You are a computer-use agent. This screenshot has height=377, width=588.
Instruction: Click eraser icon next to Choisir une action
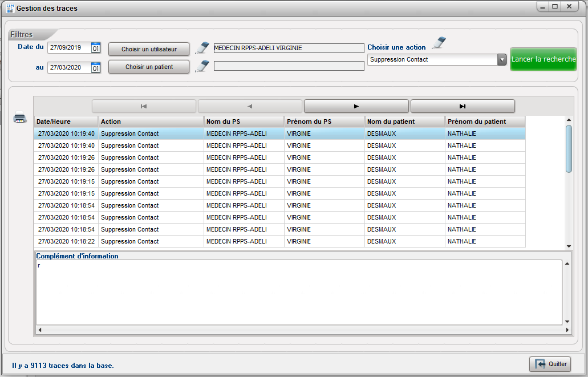point(438,43)
